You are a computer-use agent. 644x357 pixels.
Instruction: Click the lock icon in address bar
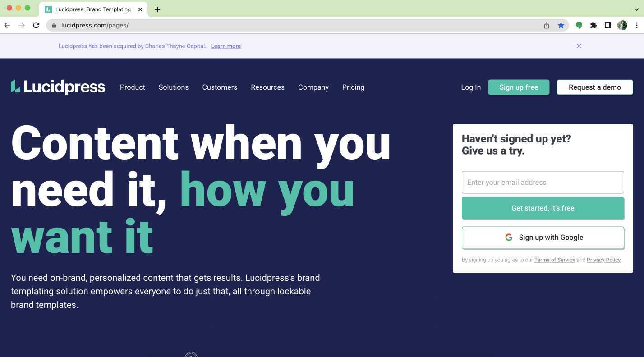coord(54,25)
